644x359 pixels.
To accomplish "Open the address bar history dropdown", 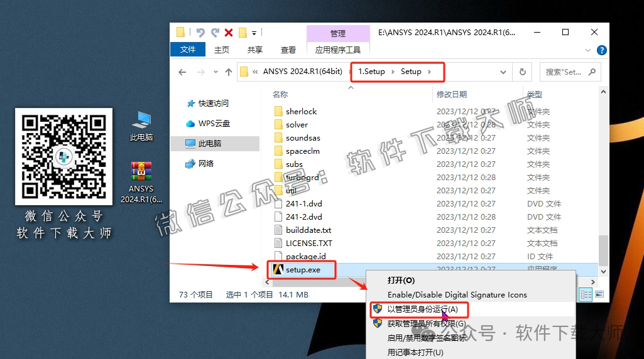I will click(503, 72).
